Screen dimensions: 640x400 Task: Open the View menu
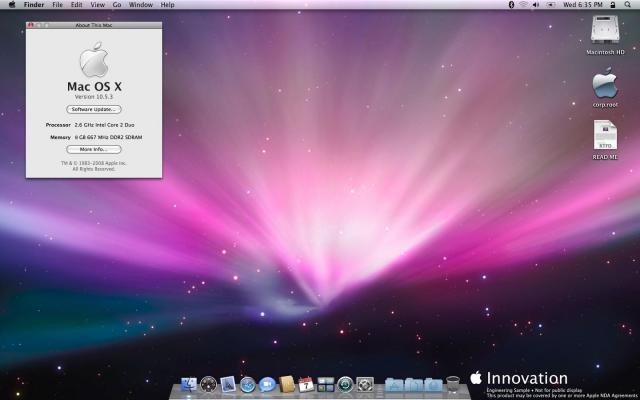pos(98,4)
